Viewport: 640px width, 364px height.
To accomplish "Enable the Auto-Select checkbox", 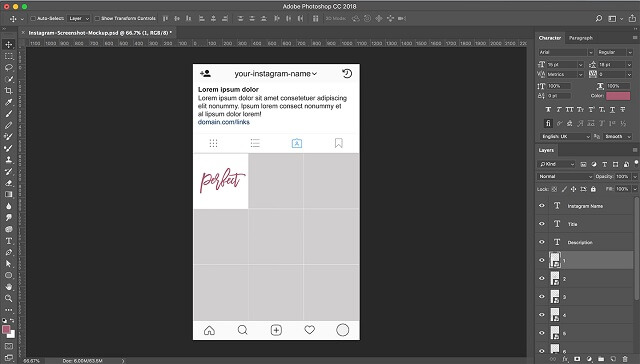I will click(x=33, y=18).
